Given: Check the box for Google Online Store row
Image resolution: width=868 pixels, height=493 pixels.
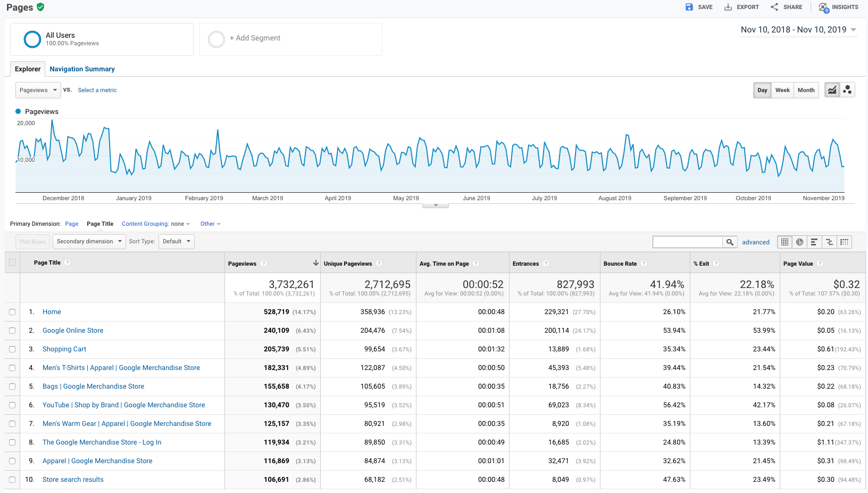Looking at the screenshot, I should [x=12, y=331].
